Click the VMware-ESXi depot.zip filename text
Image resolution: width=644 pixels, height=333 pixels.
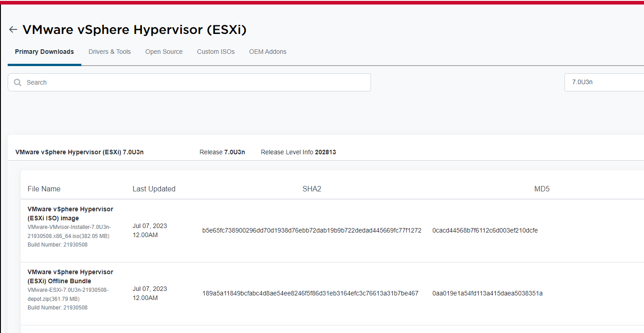[x=68, y=294]
